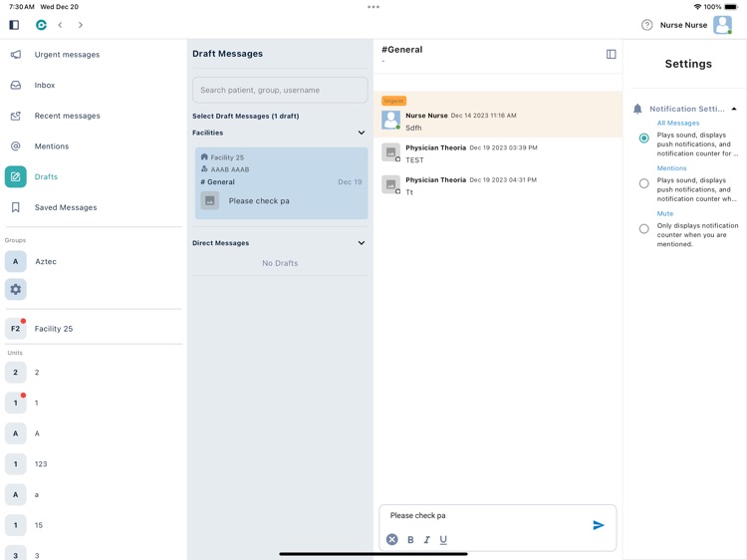The height and width of the screenshot is (560, 747).
Task: Click the Mute heading link in settings
Action: (x=665, y=213)
